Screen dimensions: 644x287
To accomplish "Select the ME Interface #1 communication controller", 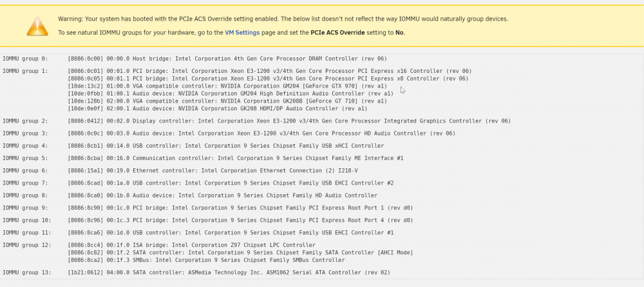I will pos(236,158).
